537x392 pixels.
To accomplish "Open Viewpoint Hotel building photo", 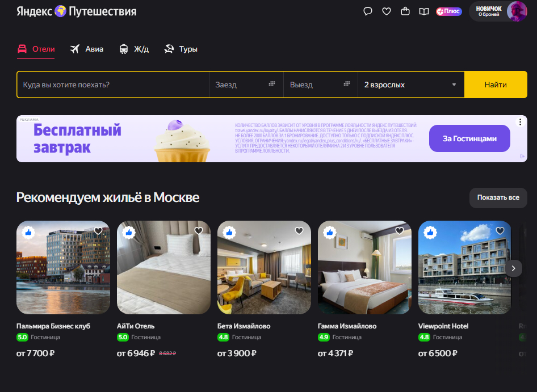I will pyautogui.click(x=465, y=267).
